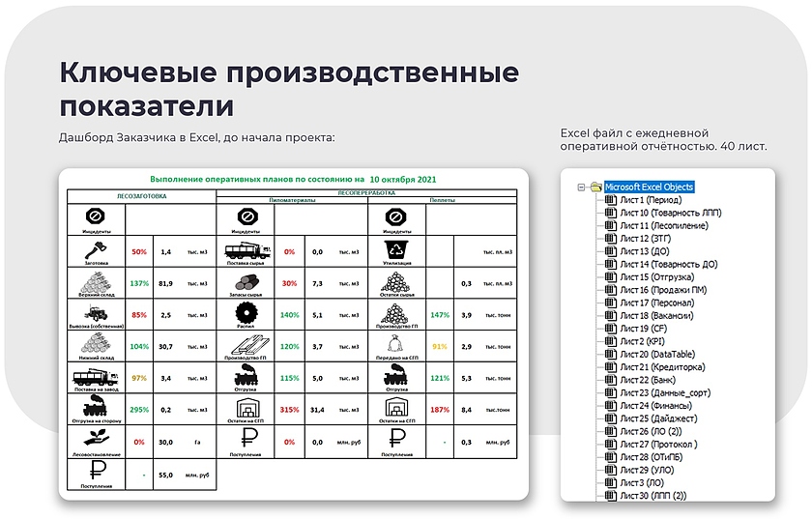Open Лист25 (Дайджест) sheet
This screenshot has height=519, width=812.
(656, 418)
